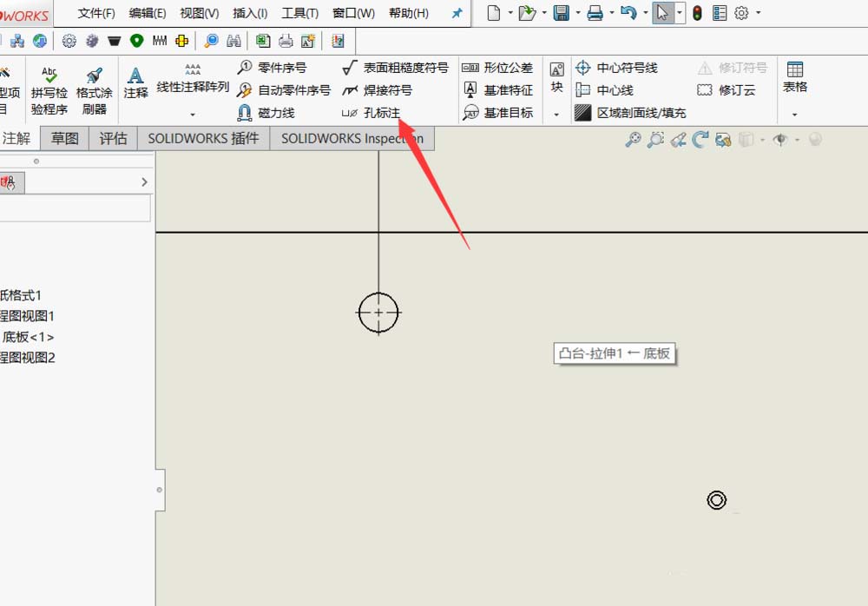Click the magnifier search toolbar icon
This screenshot has width=868, height=606.
coord(212,41)
